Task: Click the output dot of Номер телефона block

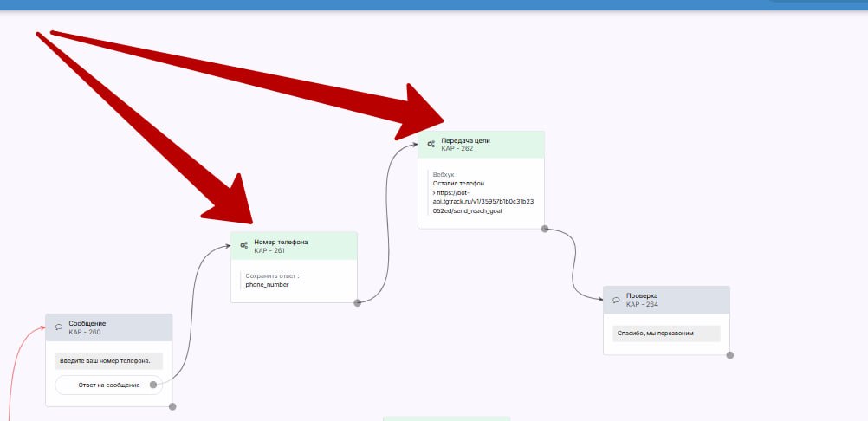Action: pos(358,302)
